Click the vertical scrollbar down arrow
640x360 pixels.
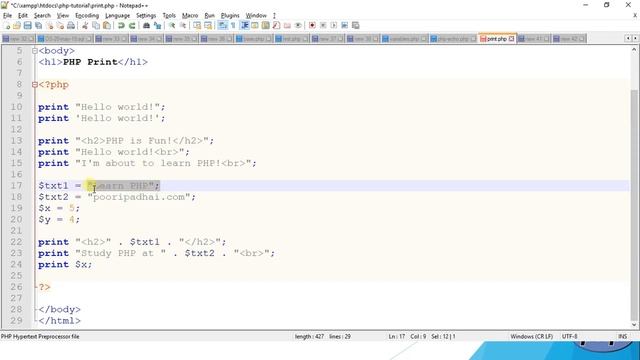click(634, 325)
